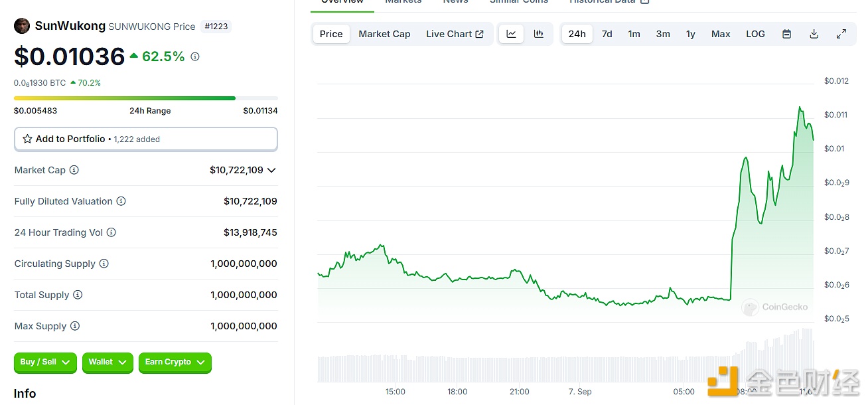
Task: Click the $0.01036 current price
Action: (70, 57)
